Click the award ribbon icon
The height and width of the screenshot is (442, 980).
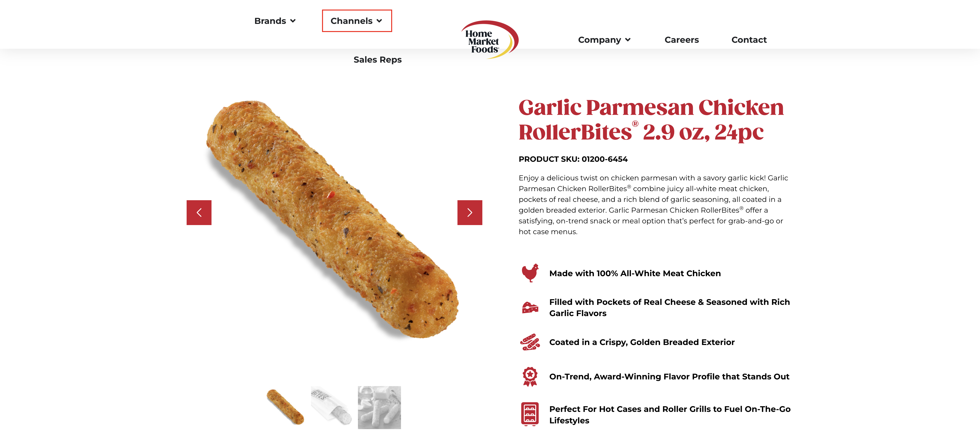[x=530, y=376]
